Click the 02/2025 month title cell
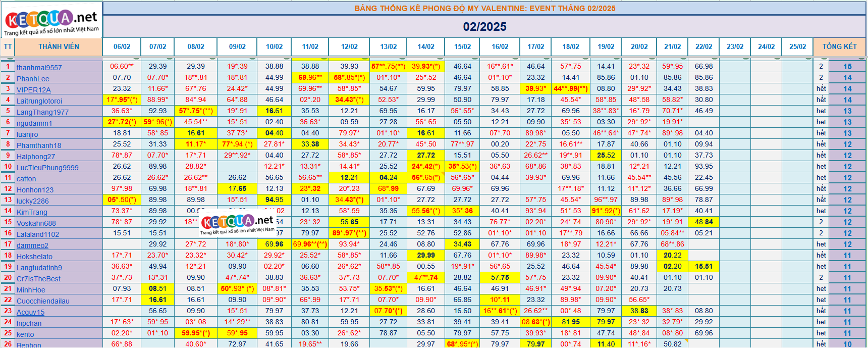Viewport: 868px width, 348px height. click(484, 26)
